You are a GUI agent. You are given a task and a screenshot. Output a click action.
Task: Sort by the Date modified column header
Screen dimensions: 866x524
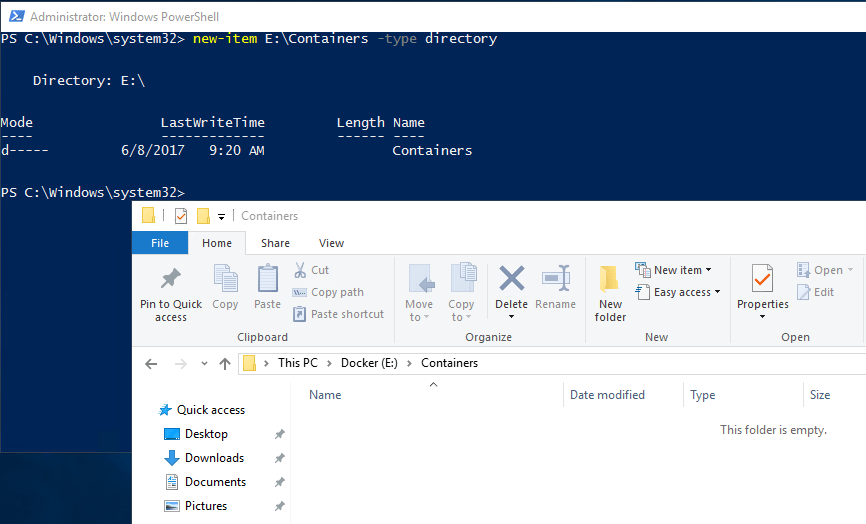[x=607, y=395]
